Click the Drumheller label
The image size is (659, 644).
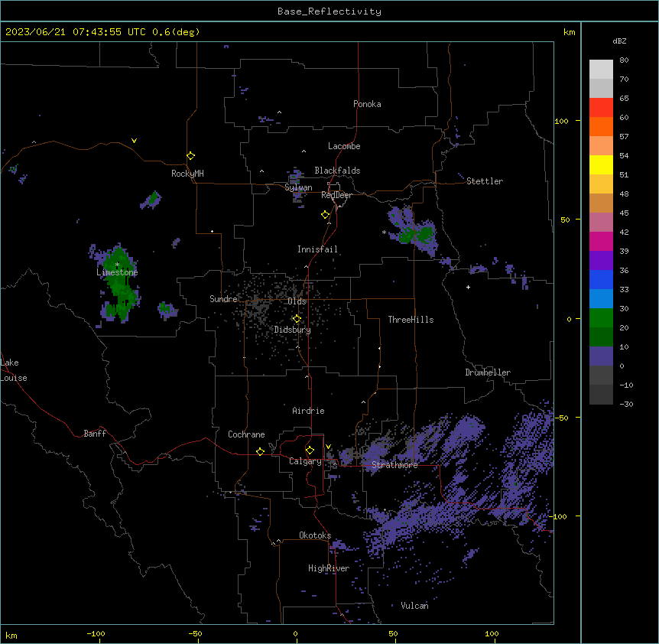tap(488, 372)
